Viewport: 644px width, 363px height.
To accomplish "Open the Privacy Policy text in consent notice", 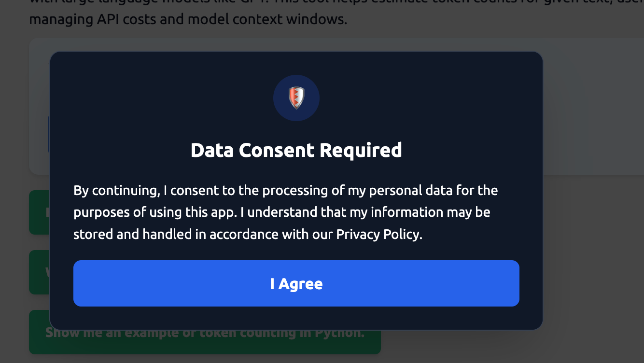I will (x=378, y=234).
